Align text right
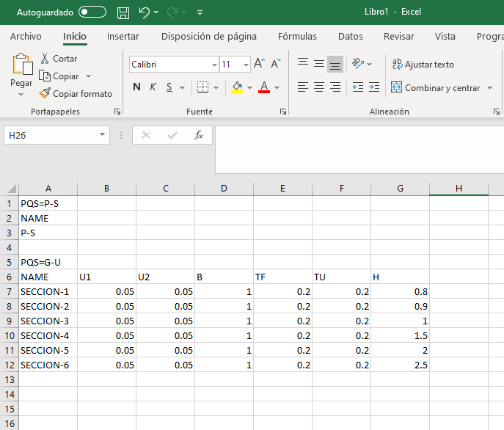The width and height of the screenshot is (504, 430). [x=335, y=87]
